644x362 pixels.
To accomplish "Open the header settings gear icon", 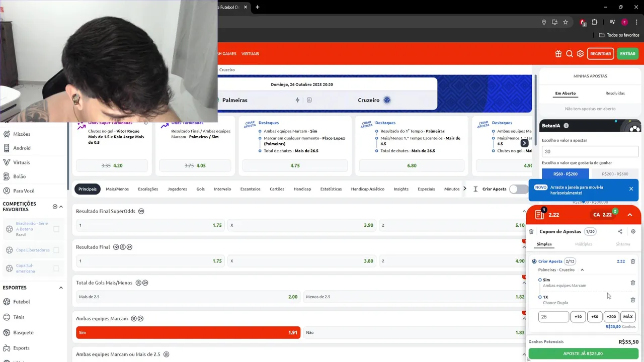I will [x=581, y=54].
